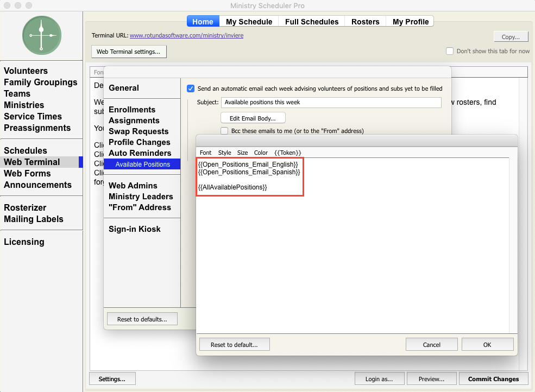
Task: Select Sign-in Kiosk settings category
Action: 135,229
